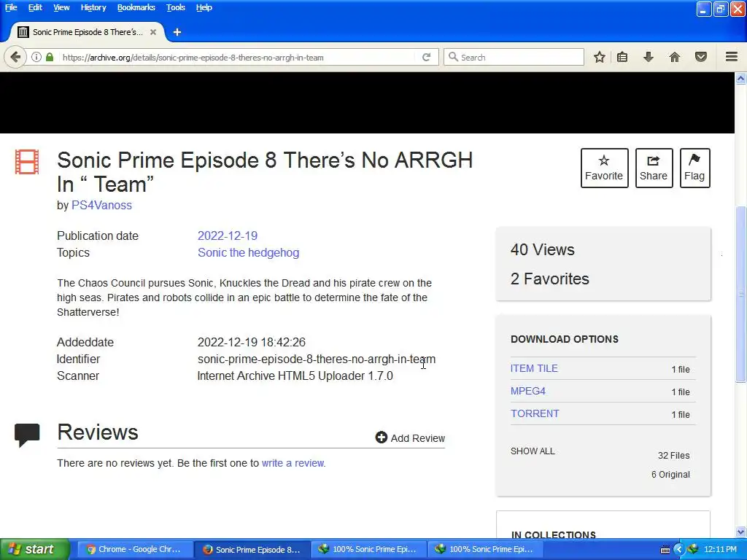Select the Firefox Sonic Prime taskbar button

[252, 549]
